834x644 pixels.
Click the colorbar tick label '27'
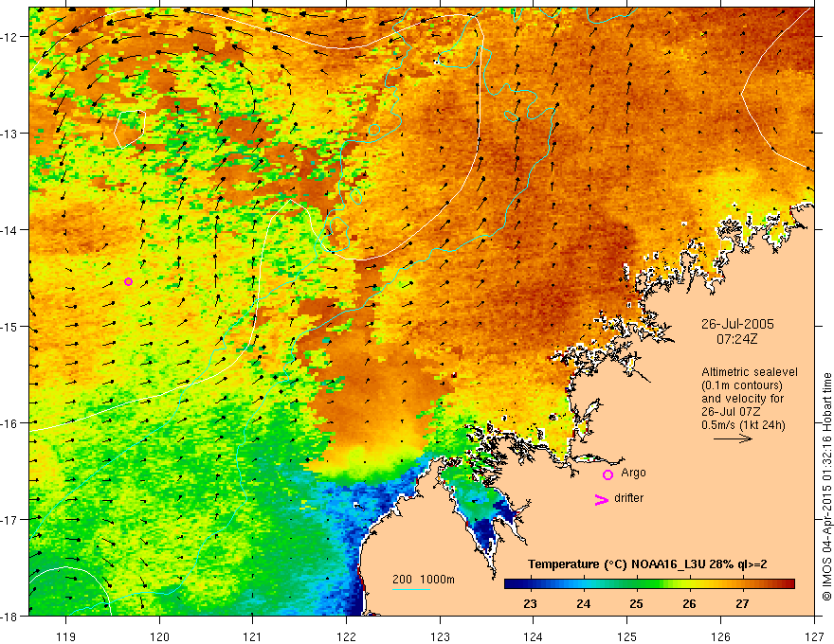[742, 603]
